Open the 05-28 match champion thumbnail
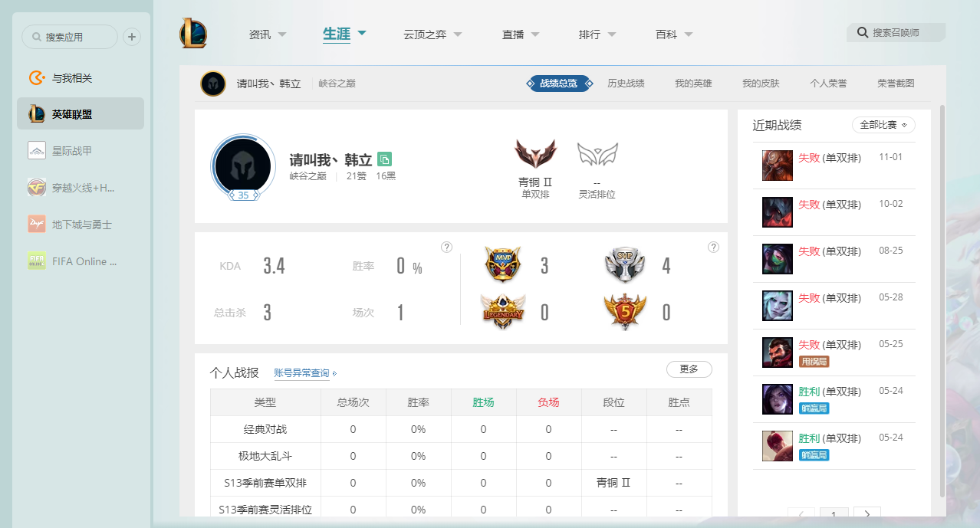This screenshot has height=528, width=980. click(x=778, y=306)
